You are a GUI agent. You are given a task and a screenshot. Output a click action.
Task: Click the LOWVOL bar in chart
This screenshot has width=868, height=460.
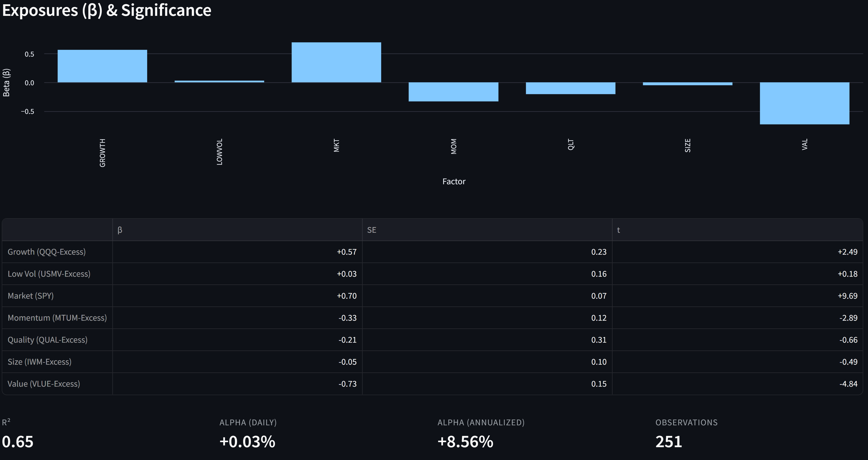click(x=219, y=81)
